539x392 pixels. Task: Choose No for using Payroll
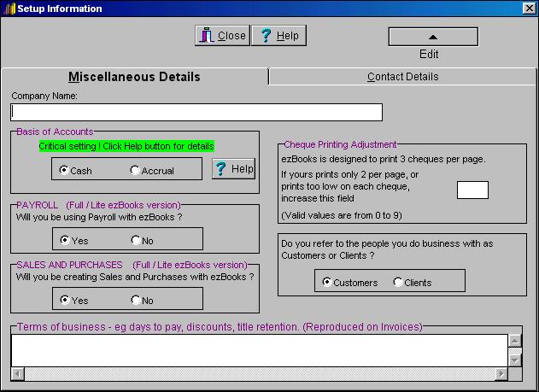pyautogui.click(x=143, y=240)
